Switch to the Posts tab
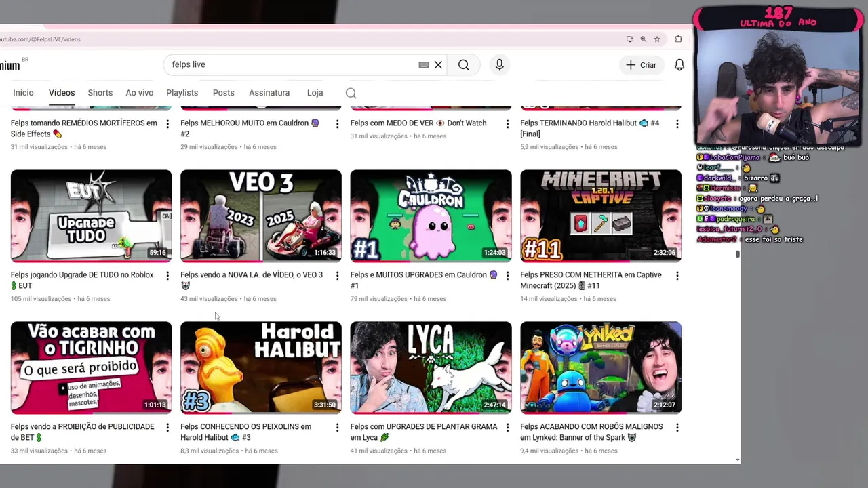This screenshot has height=488, width=868. (223, 93)
